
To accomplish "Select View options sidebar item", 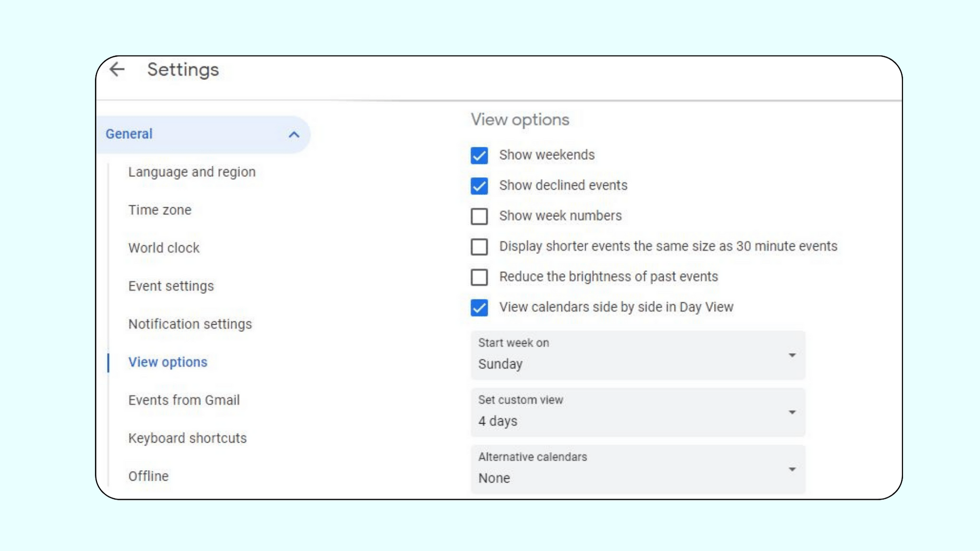I will pyautogui.click(x=167, y=362).
